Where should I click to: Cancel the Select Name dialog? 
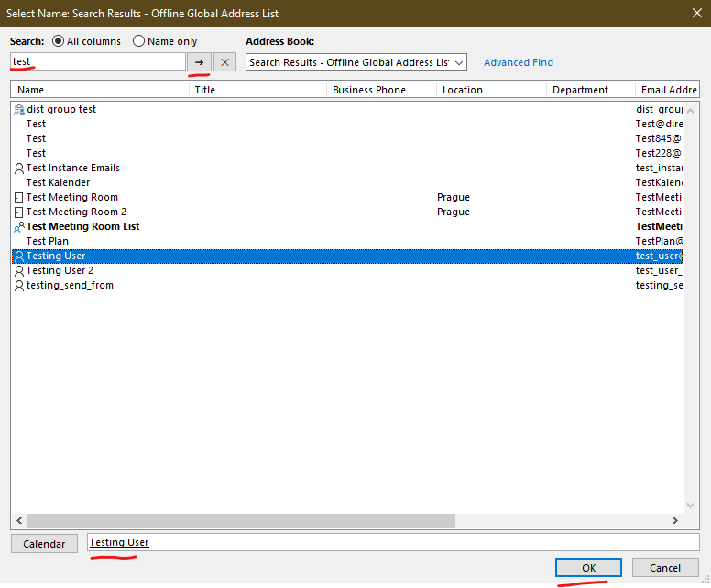point(665,568)
